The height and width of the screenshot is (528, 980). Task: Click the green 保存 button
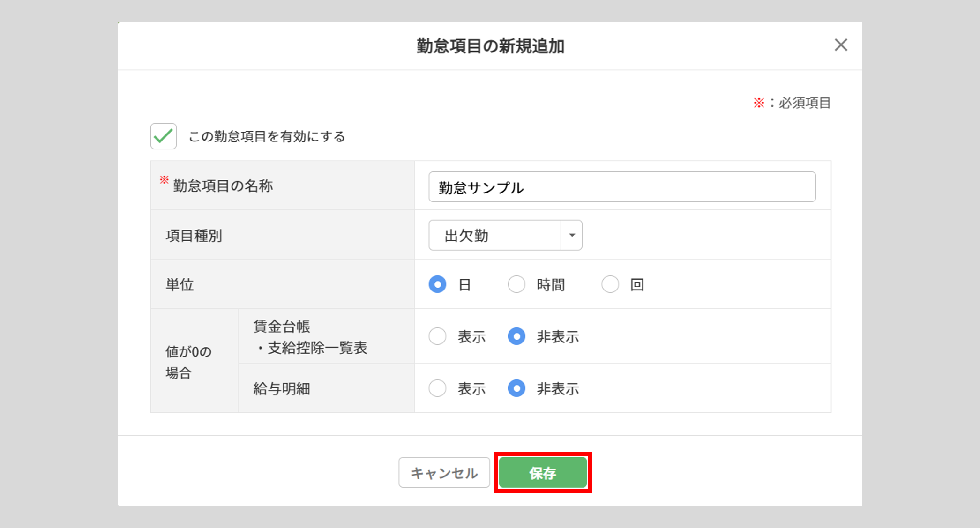(543, 473)
